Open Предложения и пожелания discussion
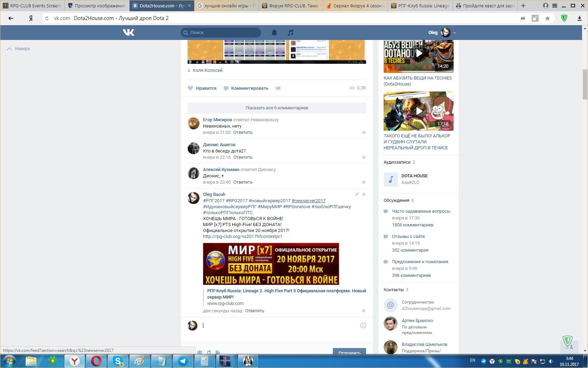The width and height of the screenshot is (588, 368). point(420,262)
